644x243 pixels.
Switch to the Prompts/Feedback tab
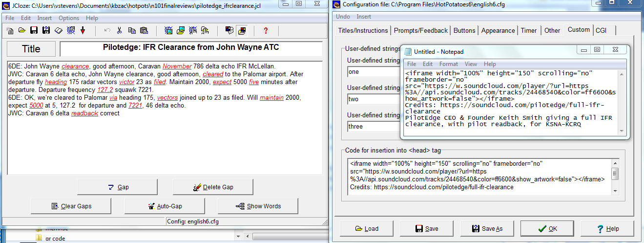pos(420,30)
